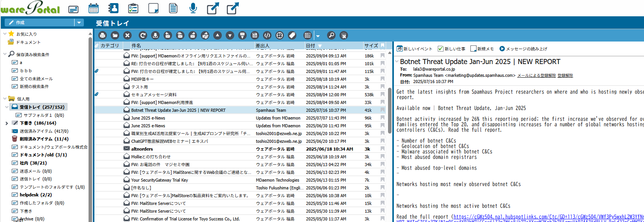
Task: Click the view source code icon
Action: [x=267, y=35]
